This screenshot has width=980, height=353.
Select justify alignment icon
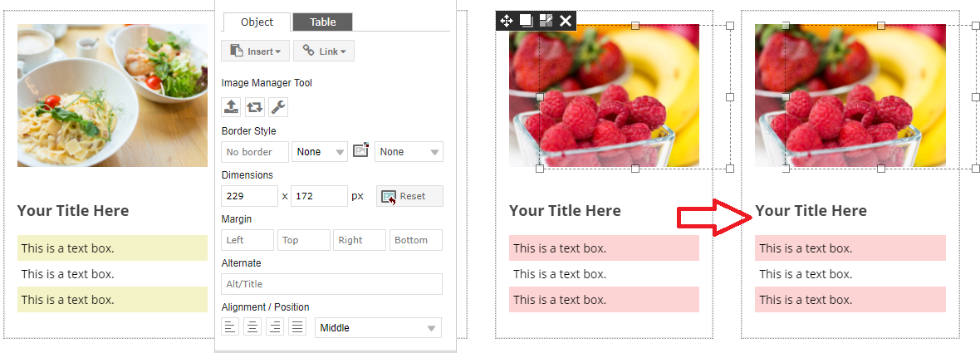click(x=297, y=327)
